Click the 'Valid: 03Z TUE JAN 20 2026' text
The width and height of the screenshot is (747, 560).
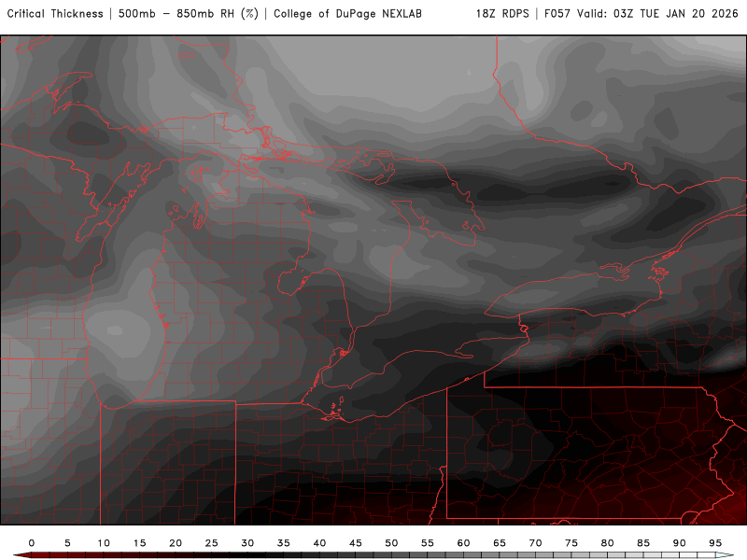click(x=657, y=14)
